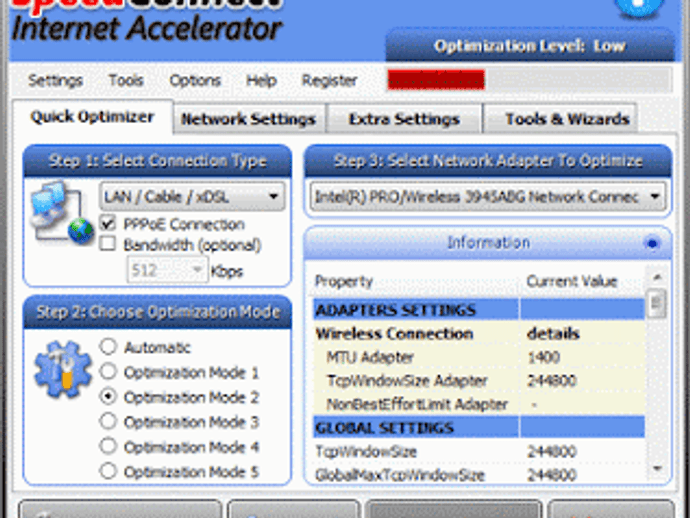Click the Information panel header
The height and width of the screenshot is (518, 690).
pos(488,243)
